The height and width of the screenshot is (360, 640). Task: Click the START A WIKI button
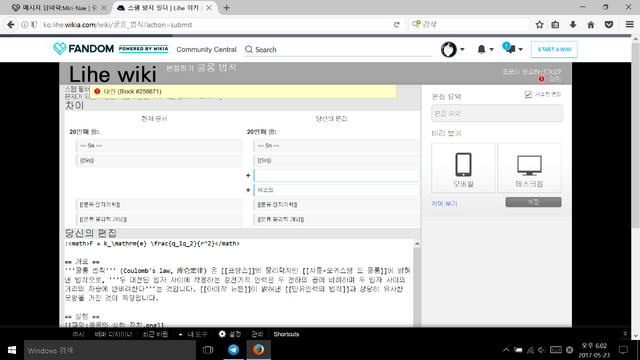click(x=554, y=49)
